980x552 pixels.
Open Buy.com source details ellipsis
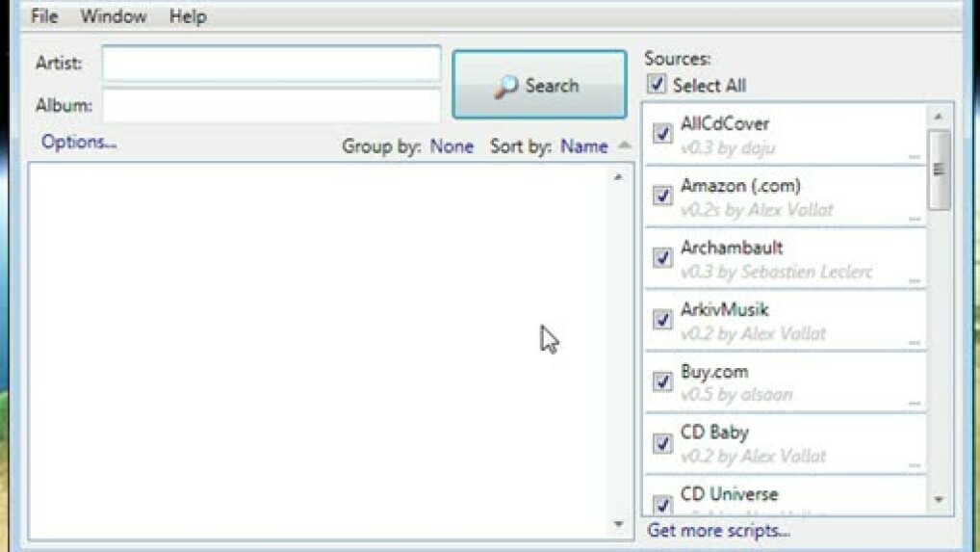914,403
